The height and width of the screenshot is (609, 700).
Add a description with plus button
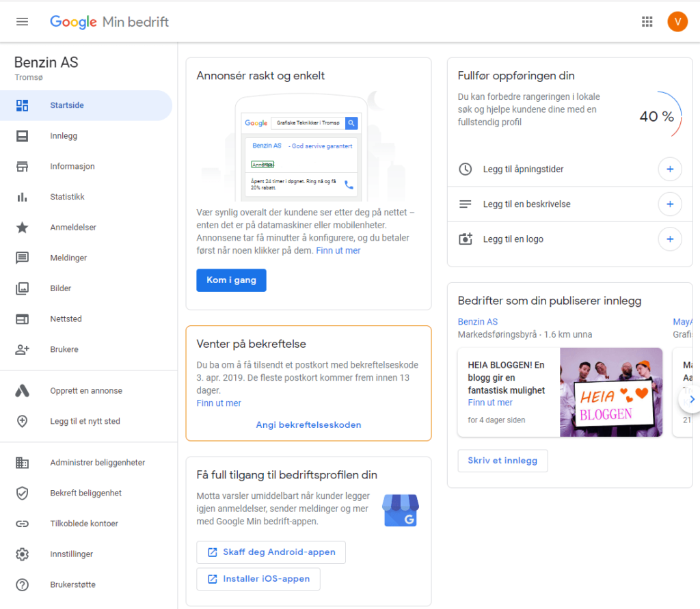670,204
